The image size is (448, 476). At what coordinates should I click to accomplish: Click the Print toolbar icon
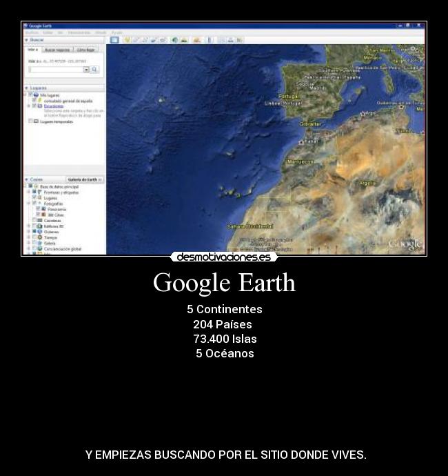point(230,40)
